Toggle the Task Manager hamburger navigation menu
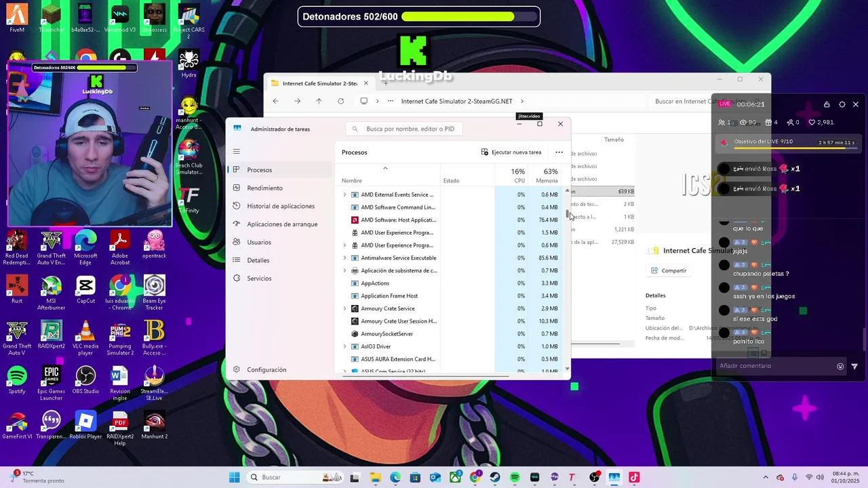Image resolution: width=868 pixels, height=488 pixels. click(x=236, y=152)
